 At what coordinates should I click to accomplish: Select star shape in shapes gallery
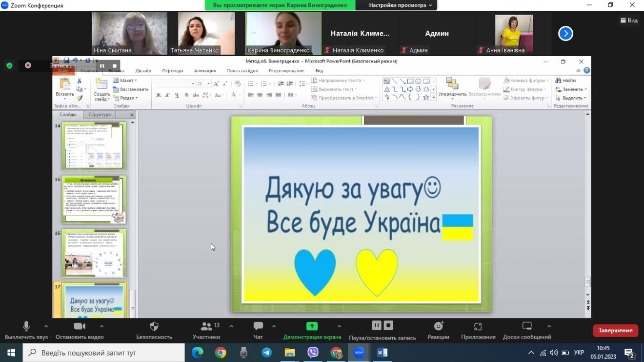pyautogui.click(x=426, y=97)
